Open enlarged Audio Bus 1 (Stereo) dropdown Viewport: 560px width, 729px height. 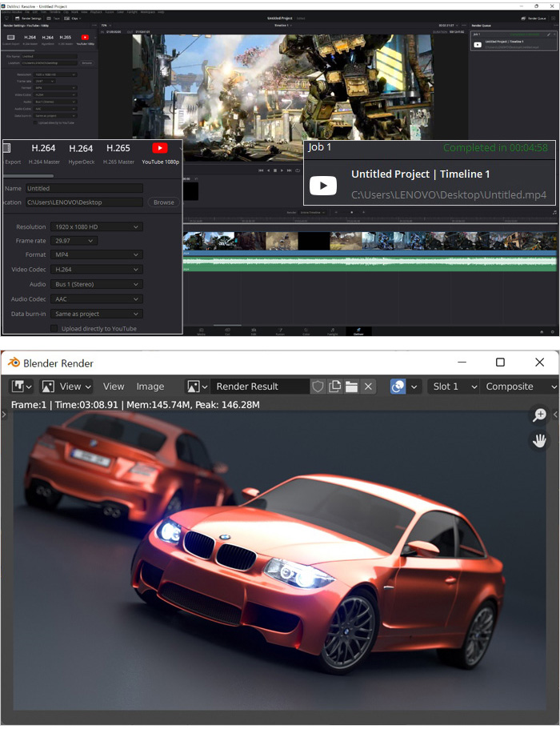pos(97,285)
